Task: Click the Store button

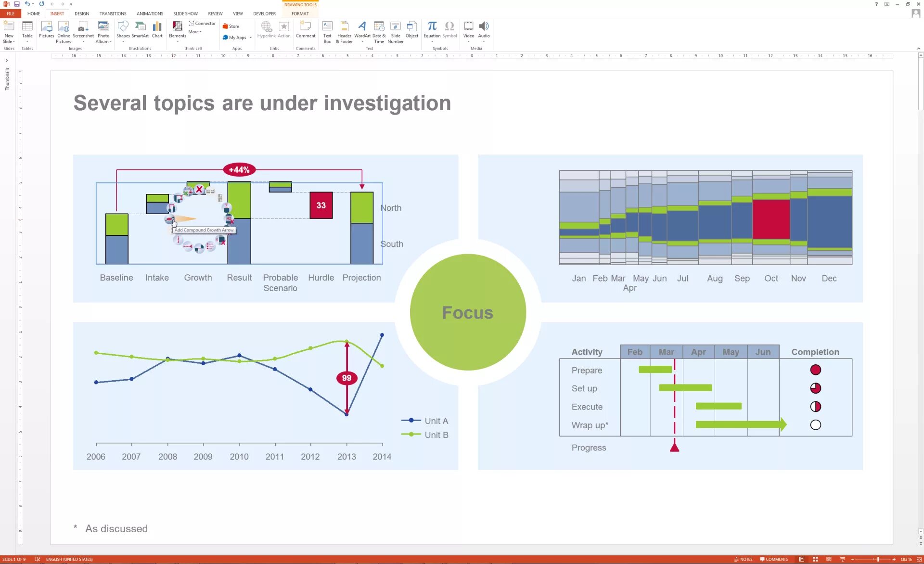Action: [231, 26]
